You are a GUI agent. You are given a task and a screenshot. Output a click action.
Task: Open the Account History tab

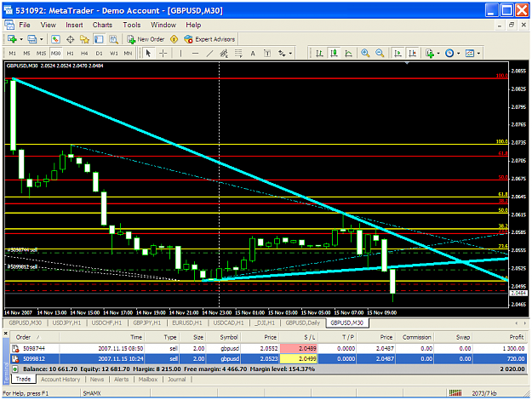point(60,380)
